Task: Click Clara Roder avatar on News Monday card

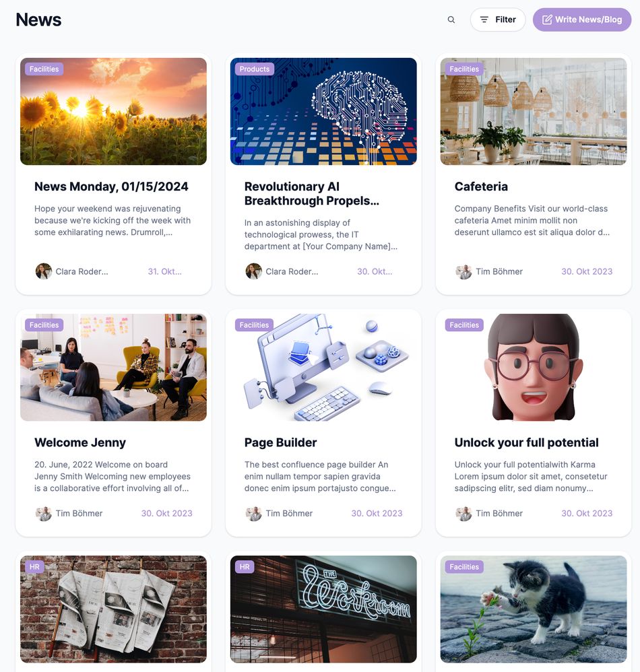Action: (x=43, y=271)
